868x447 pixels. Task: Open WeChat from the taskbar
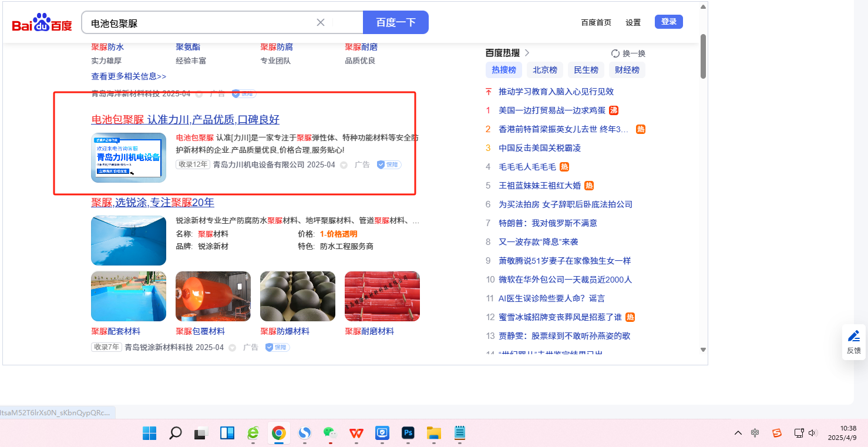(x=330, y=433)
